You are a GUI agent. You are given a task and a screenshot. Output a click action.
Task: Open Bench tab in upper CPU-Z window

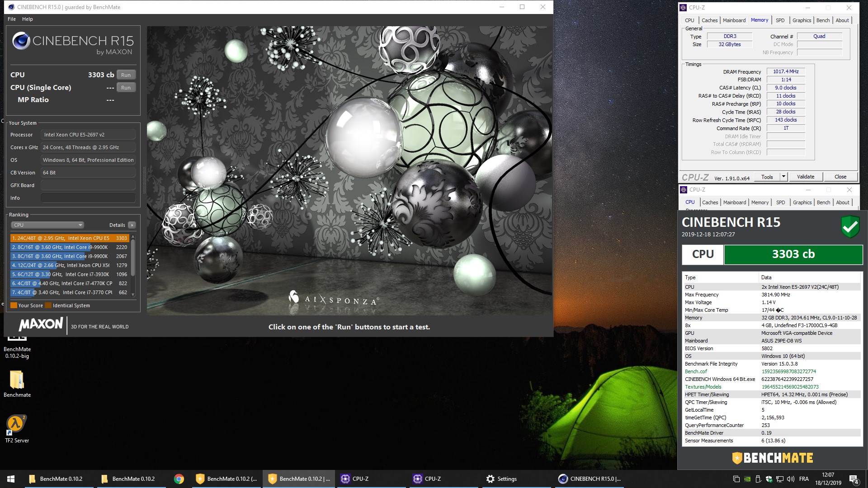tap(823, 20)
